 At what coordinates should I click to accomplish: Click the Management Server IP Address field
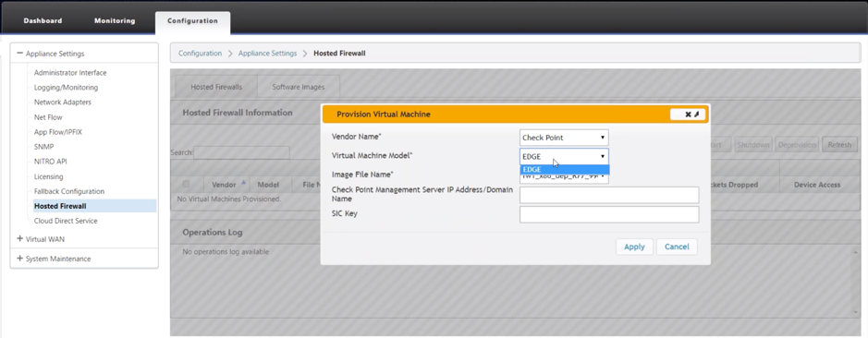pos(609,195)
